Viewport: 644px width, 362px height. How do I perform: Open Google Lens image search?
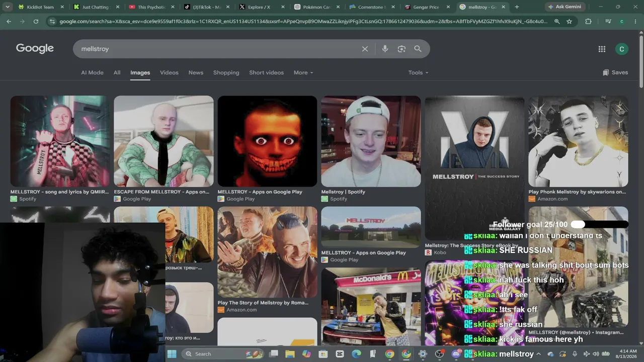pos(401,49)
